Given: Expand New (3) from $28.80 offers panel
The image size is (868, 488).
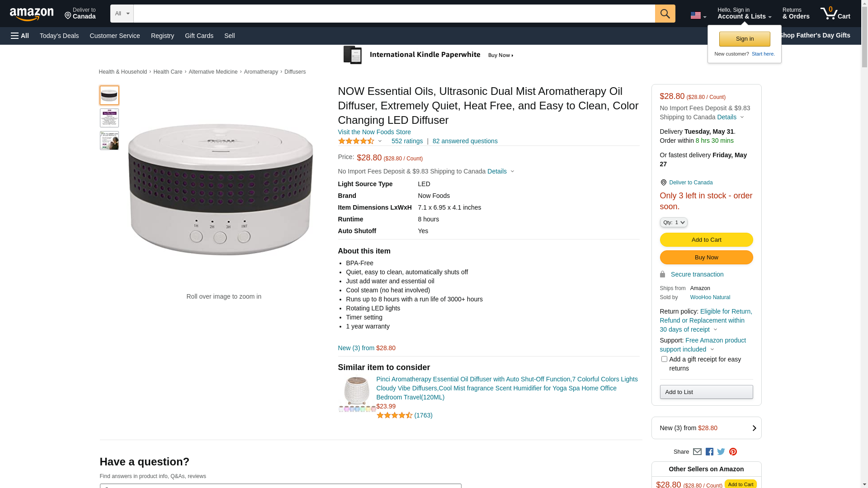Looking at the screenshot, I should point(706,428).
